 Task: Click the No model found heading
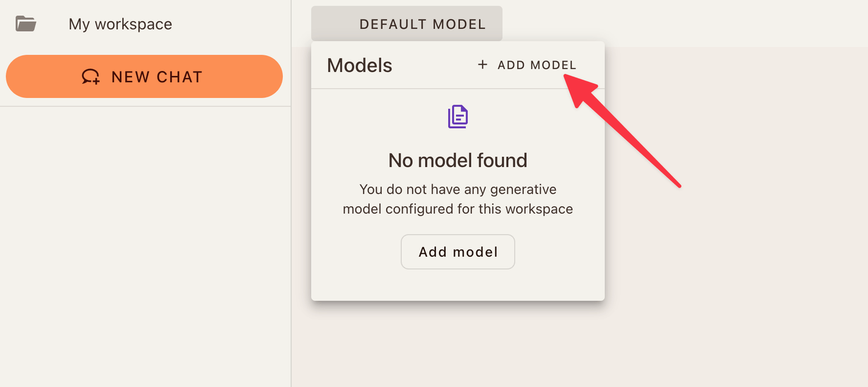click(458, 161)
